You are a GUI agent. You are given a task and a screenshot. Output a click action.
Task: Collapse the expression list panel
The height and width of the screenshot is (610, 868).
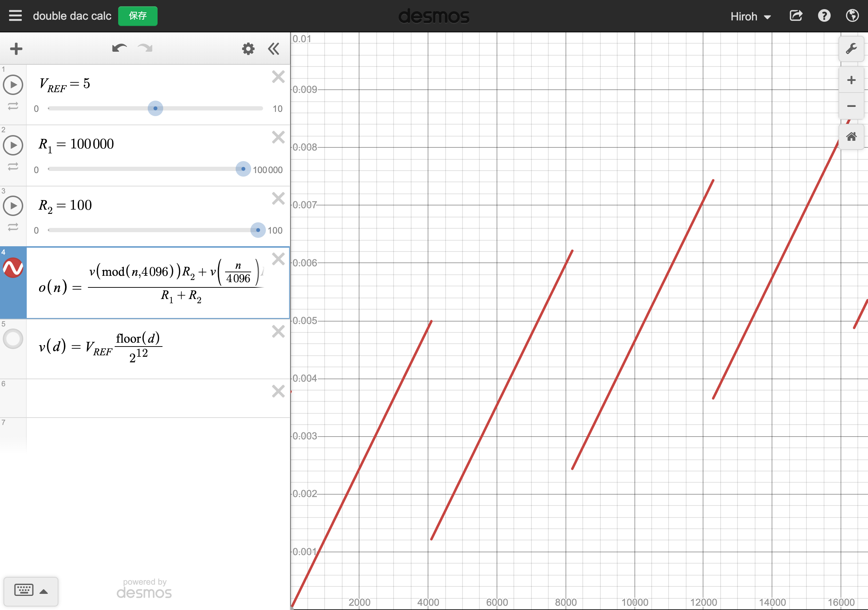point(273,49)
